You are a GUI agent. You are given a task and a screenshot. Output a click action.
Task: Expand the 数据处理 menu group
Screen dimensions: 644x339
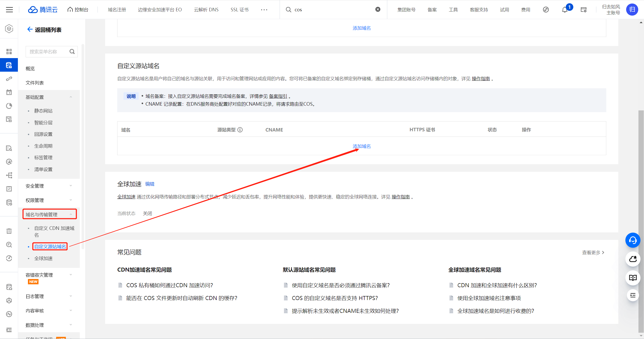tap(49, 325)
